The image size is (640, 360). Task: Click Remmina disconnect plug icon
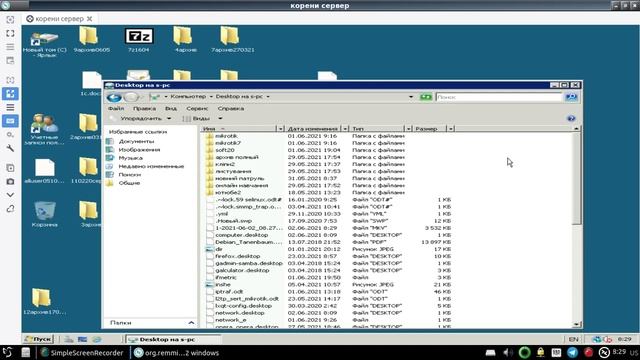click(x=10, y=209)
